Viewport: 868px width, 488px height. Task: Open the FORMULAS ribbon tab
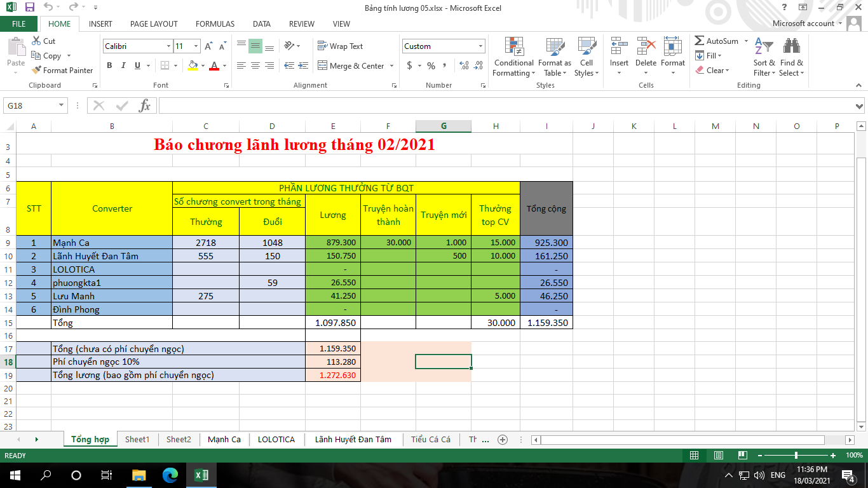point(215,24)
